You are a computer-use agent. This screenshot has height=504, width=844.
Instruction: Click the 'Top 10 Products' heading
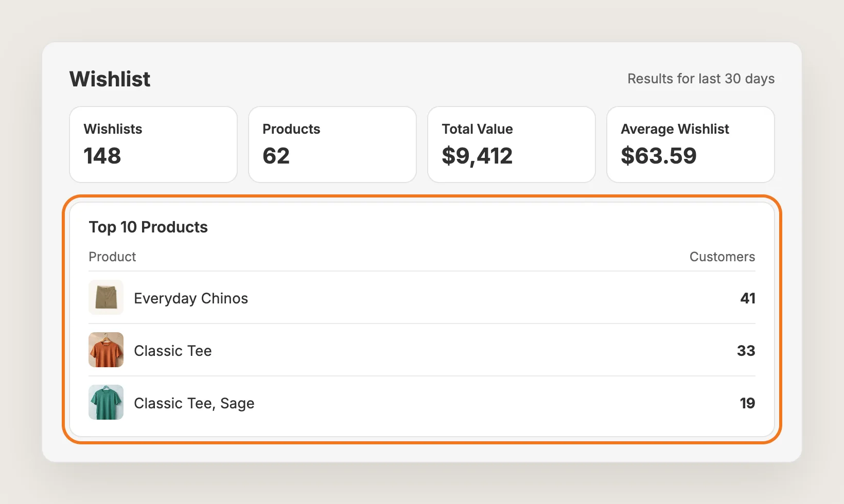pos(148,227)
